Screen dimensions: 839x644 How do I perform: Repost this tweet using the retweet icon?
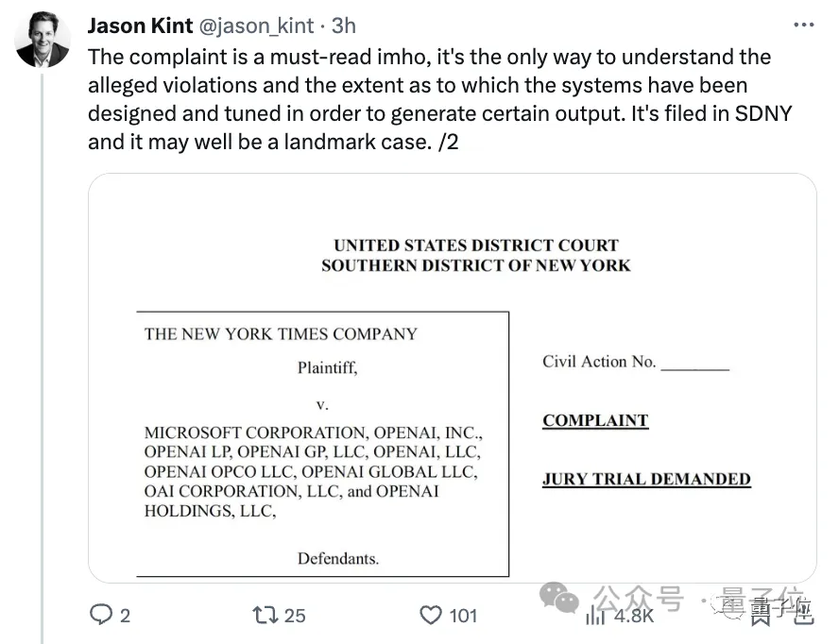point(265,615)
